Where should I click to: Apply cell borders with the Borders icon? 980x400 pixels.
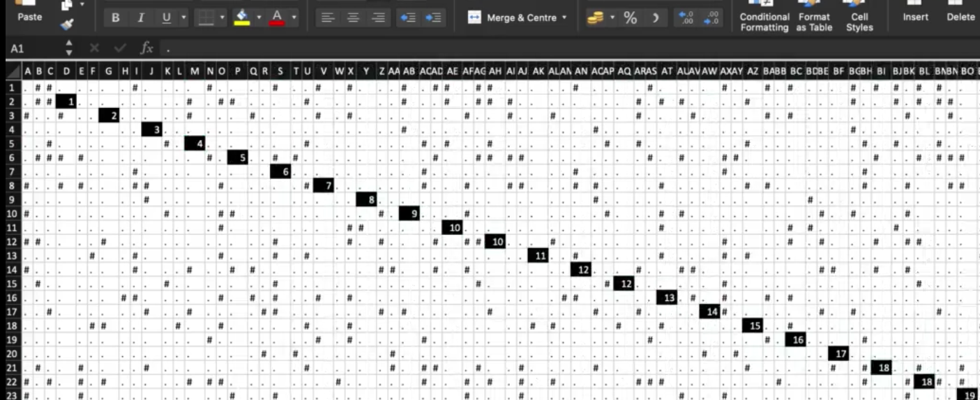[206, 17]
